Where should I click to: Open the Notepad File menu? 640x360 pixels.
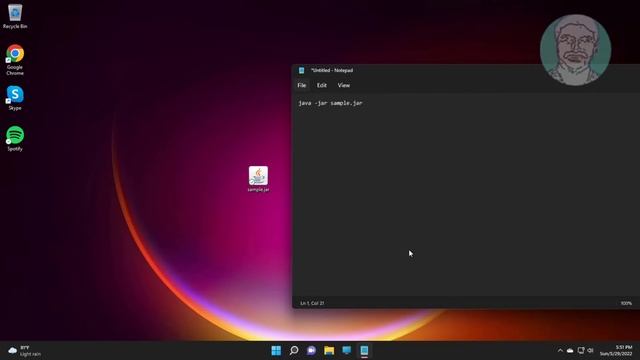point(302,85)
